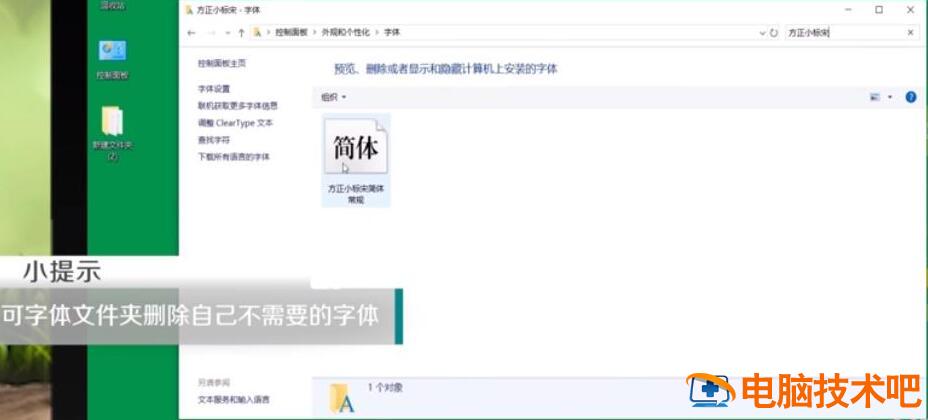Go back with the Back arrow
The image size is (928, 420).
[x=191, y=33]
